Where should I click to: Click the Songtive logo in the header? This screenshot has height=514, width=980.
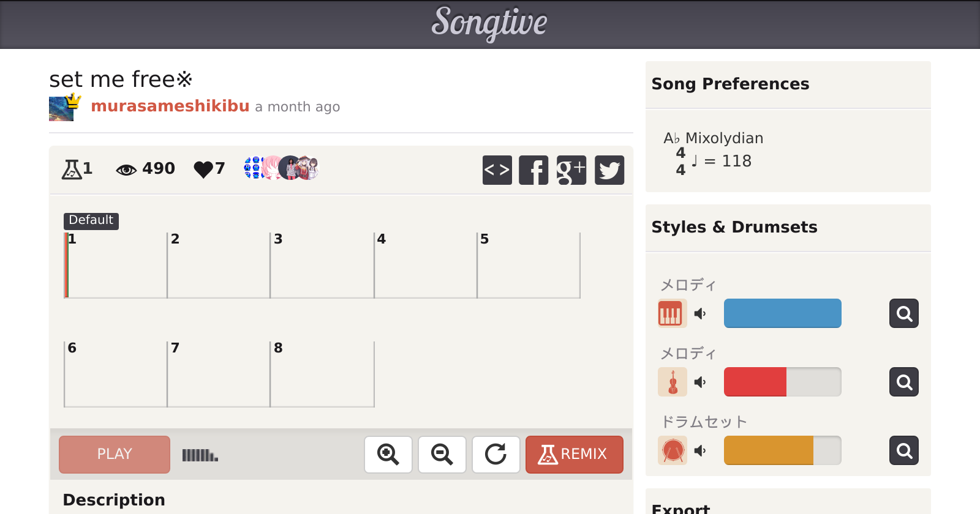click(x=489, y=23)
